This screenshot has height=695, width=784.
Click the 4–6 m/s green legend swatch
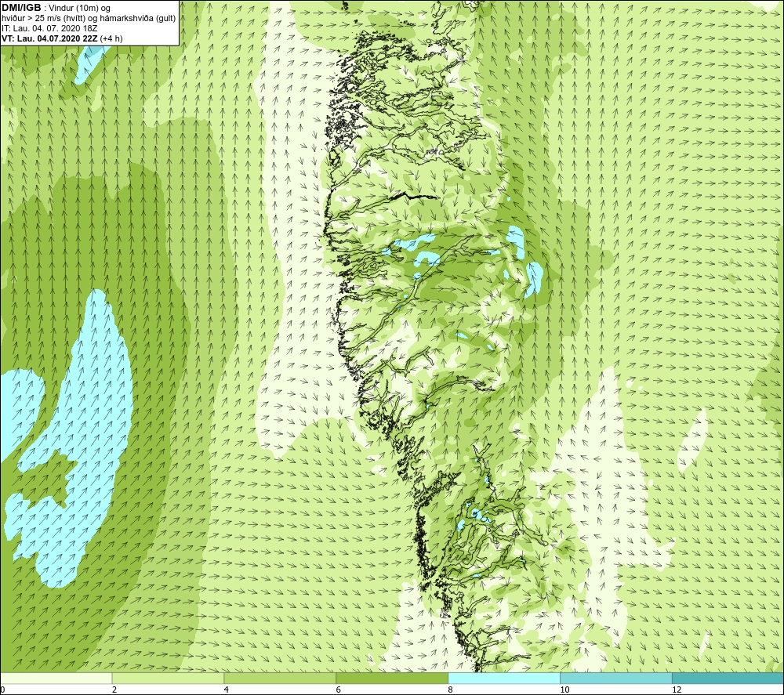pyautogui.click(x=280, y=678)
